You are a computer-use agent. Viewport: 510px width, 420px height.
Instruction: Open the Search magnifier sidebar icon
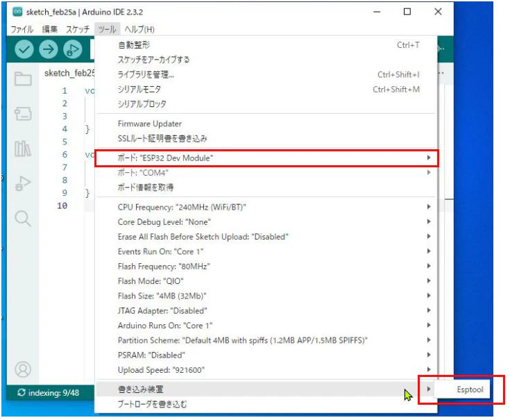tap(23, 218)
